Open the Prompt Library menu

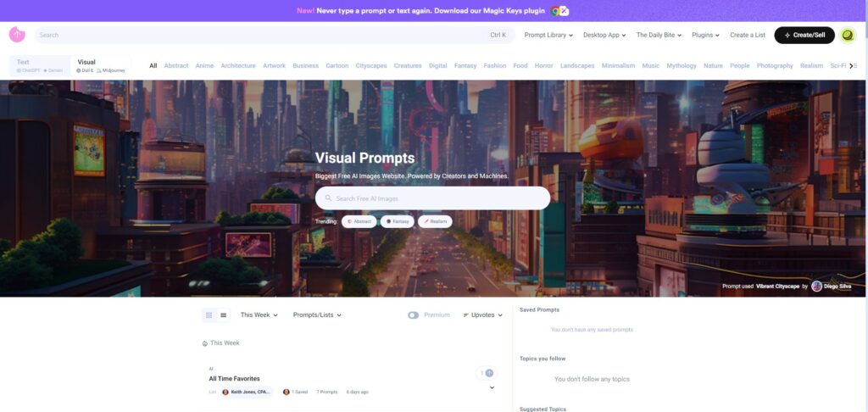[549, 35]
